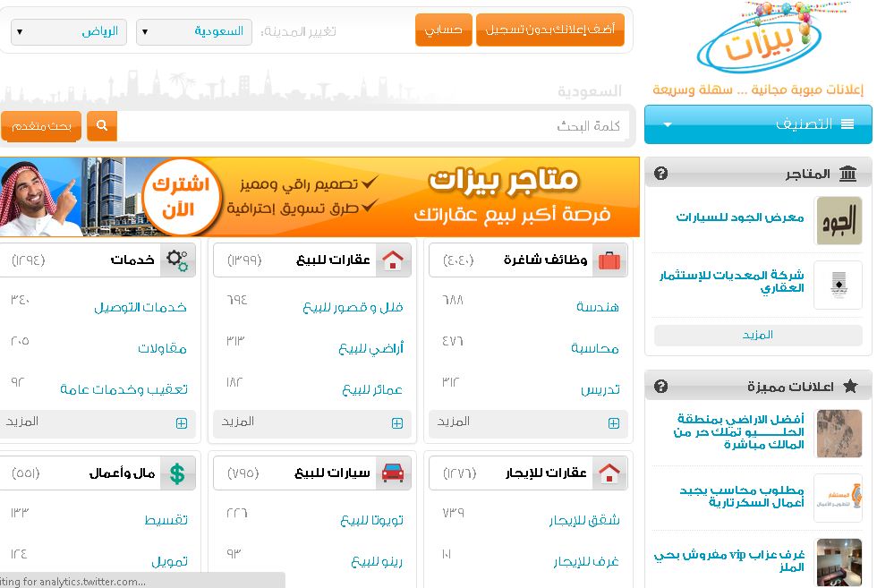The height and width of the screenshot is (588, 877).
Task: Click the list icon on التصنيف bar
Action: coord(847,124)
